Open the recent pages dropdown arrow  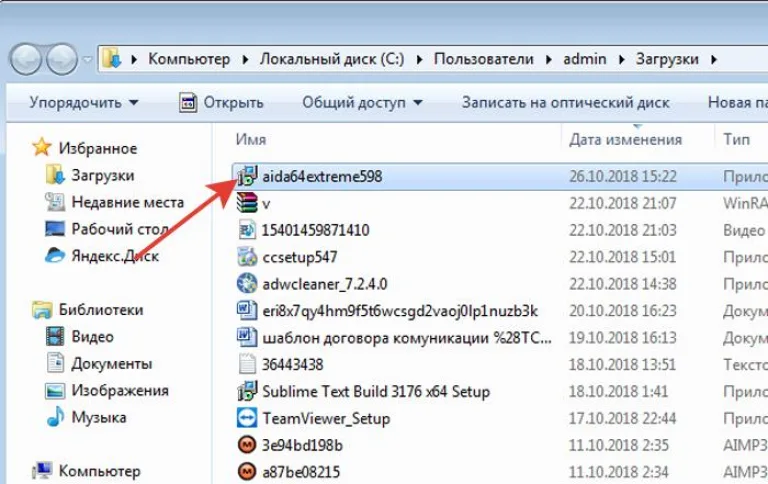tap(87, 60)
